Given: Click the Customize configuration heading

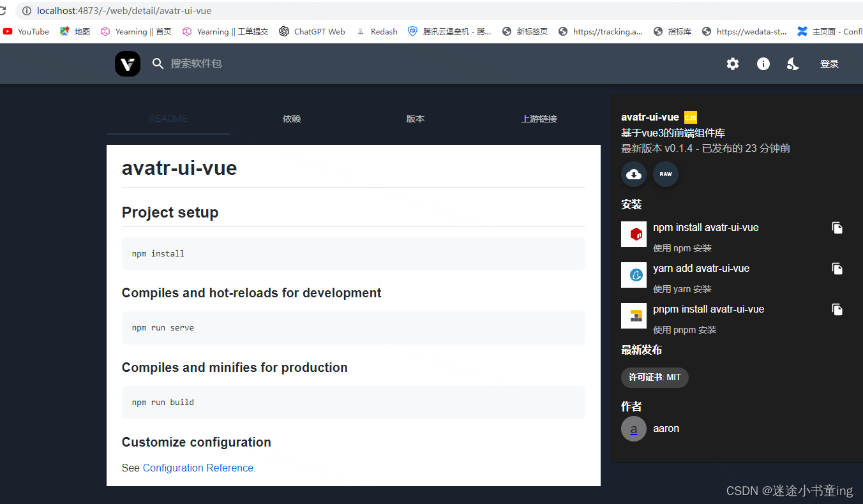Looking at the screenshot, I should click(197, 442).
